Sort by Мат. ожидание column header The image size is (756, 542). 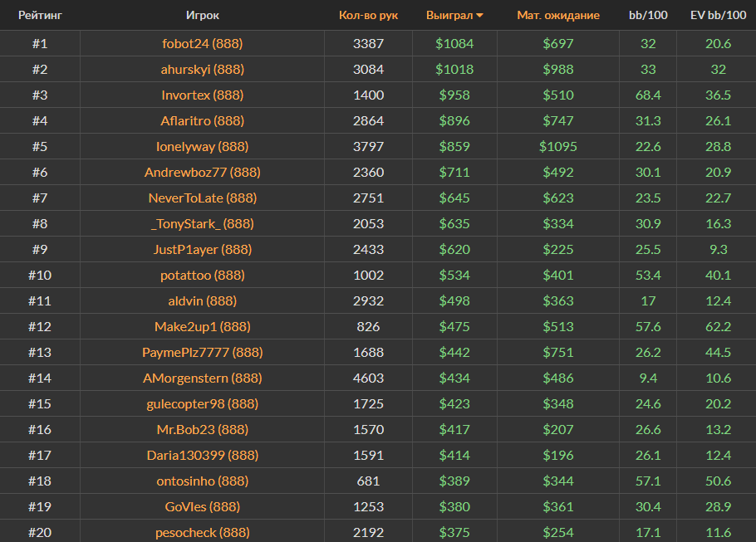tap(557, 15)
